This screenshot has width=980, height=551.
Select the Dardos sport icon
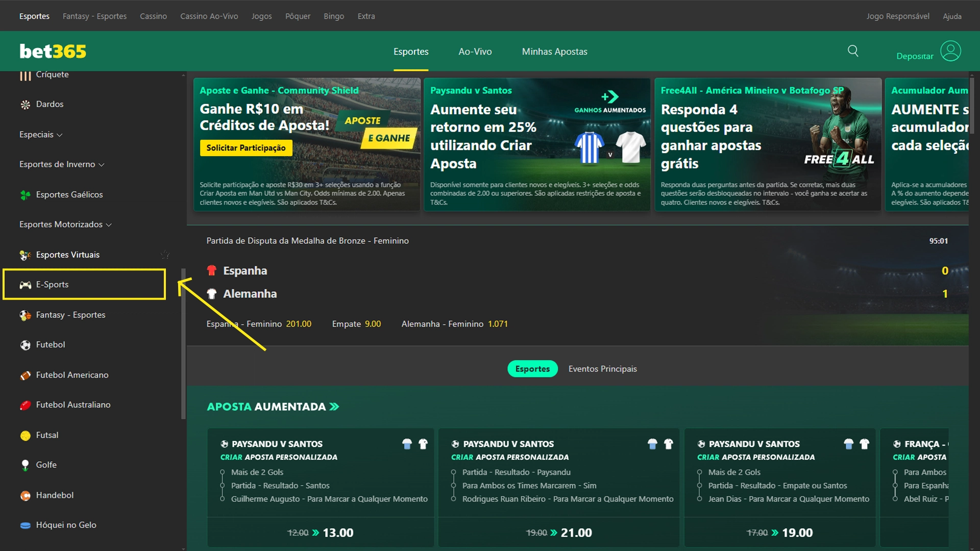[25, 105]
